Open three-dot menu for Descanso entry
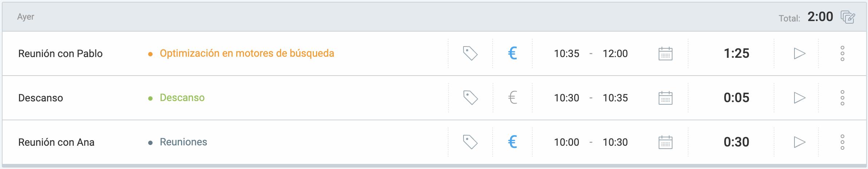Image resolution: width=868 pixels, height=169 pixels. [842, 98]
